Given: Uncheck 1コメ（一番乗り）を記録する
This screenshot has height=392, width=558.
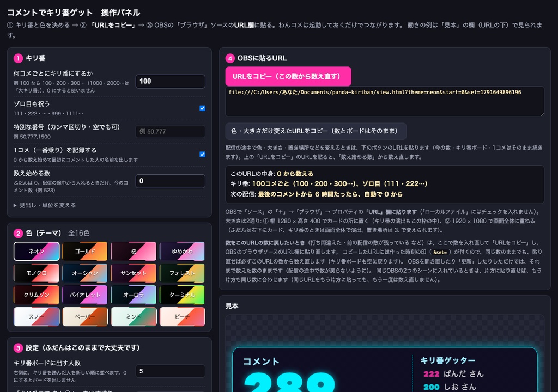Looking at the screenshot, I should point(203,155).
